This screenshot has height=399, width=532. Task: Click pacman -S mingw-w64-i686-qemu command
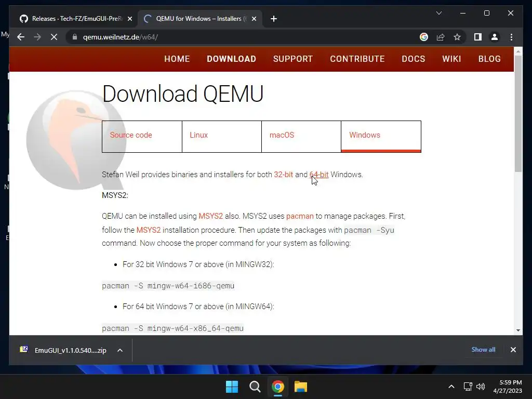coord(168,286)
